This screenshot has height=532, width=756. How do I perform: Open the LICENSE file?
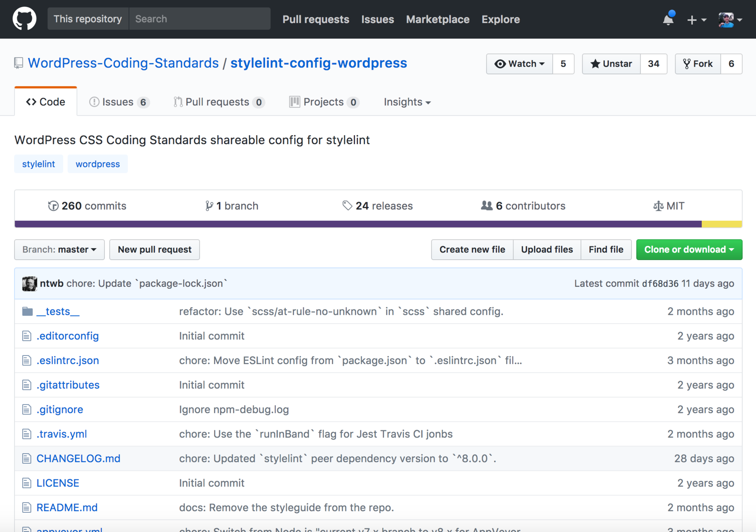click(x=58, y=483)
